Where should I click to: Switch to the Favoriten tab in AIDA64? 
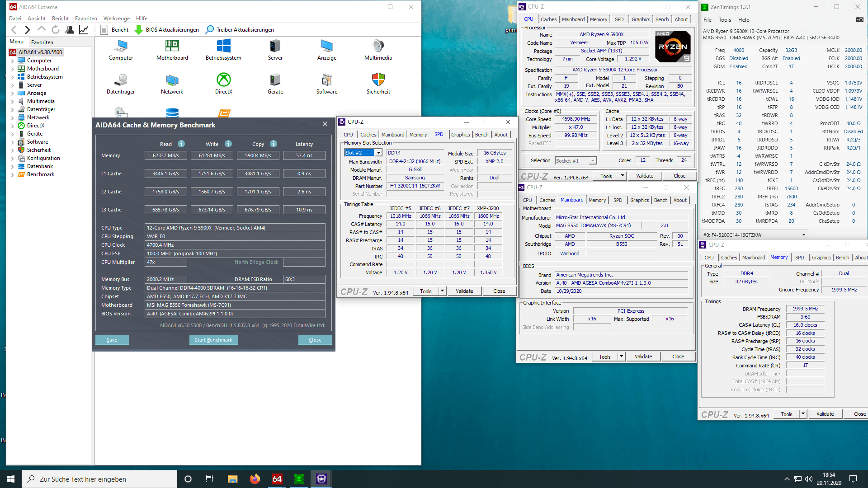click(x=42, y=42)
